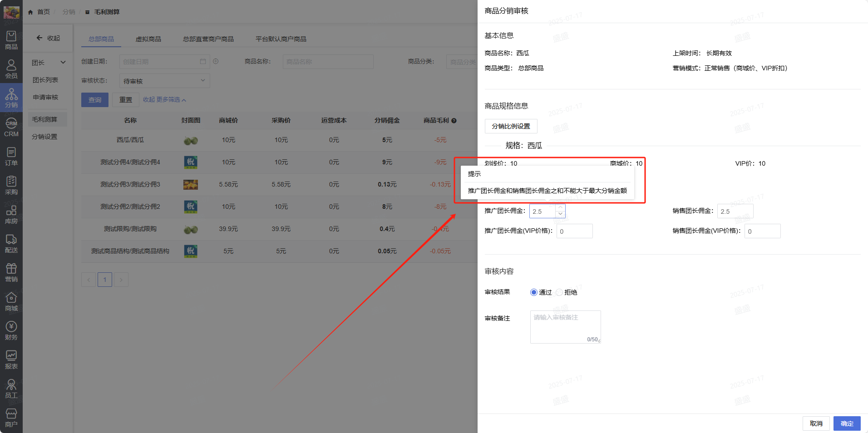Select the 拒绝 reject radio button
868x433 pixels.
[559, 292]
